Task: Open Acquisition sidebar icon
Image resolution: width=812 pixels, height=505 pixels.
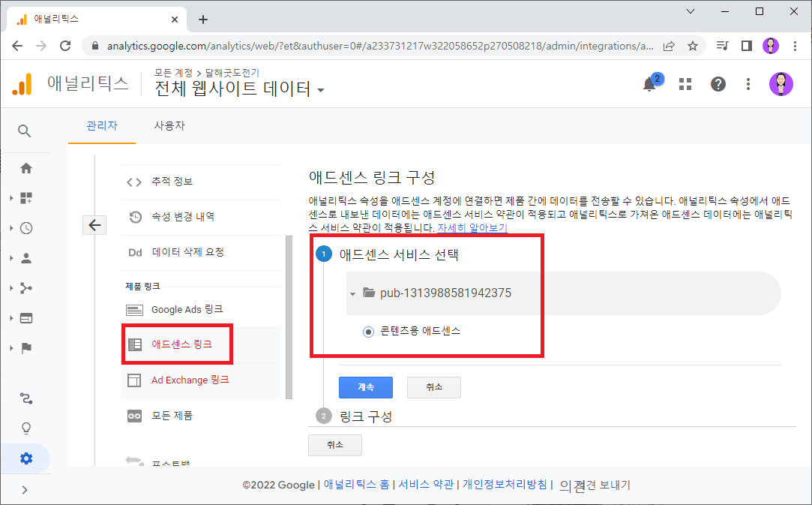Action: 26,288
